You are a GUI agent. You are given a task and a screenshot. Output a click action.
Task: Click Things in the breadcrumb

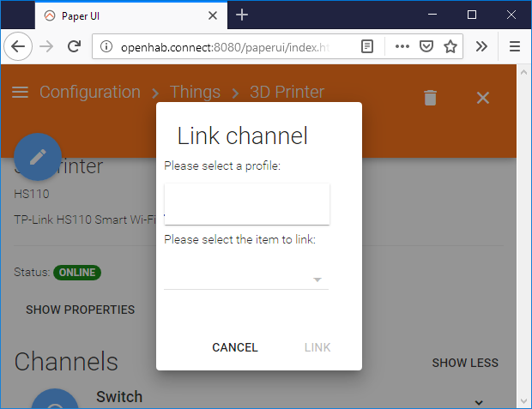click(195, 92)
